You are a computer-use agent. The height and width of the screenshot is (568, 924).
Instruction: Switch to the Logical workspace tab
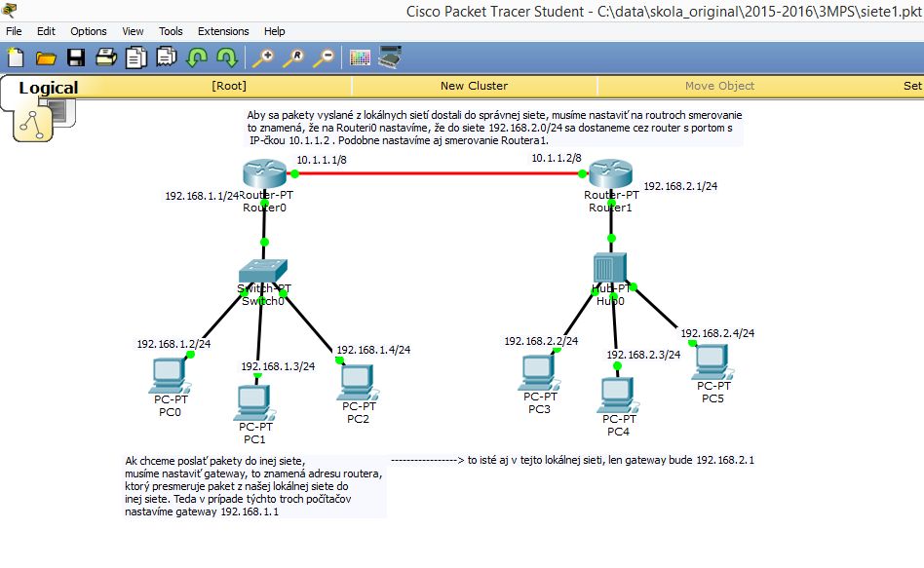[x=48, y=88]
